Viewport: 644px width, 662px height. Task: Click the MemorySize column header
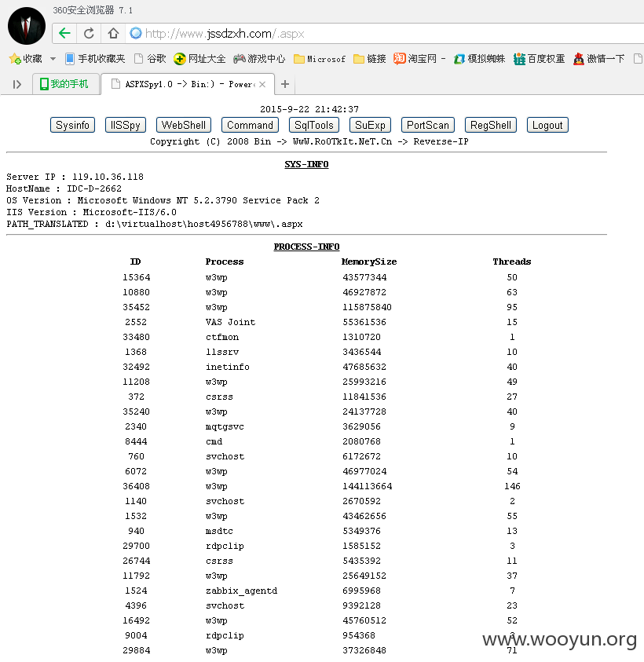(x=369, y=262)
